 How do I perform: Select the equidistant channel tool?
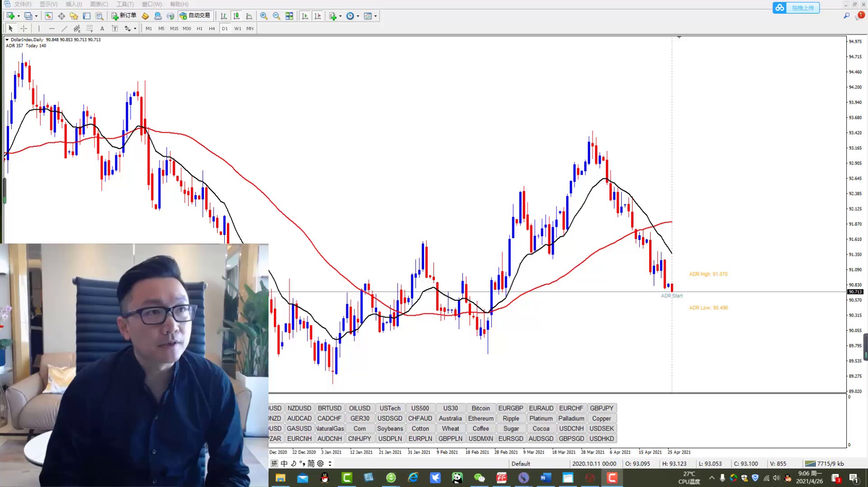77,28
